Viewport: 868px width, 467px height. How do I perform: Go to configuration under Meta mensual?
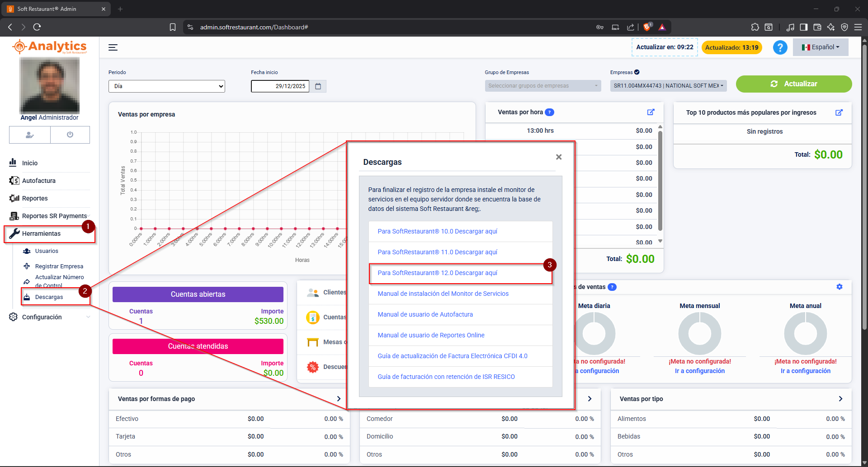click(700, 371)
